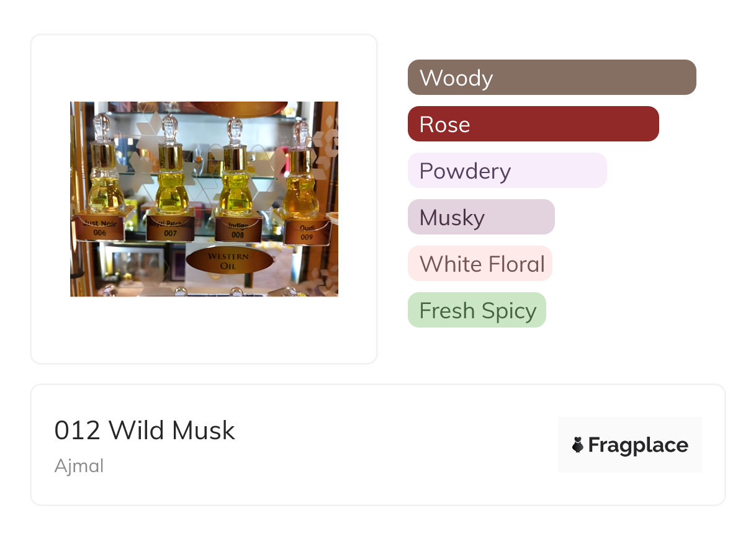Click the oval Western Oil sign
The width and height of the screenshot is (756, 536).
(230, 261)
